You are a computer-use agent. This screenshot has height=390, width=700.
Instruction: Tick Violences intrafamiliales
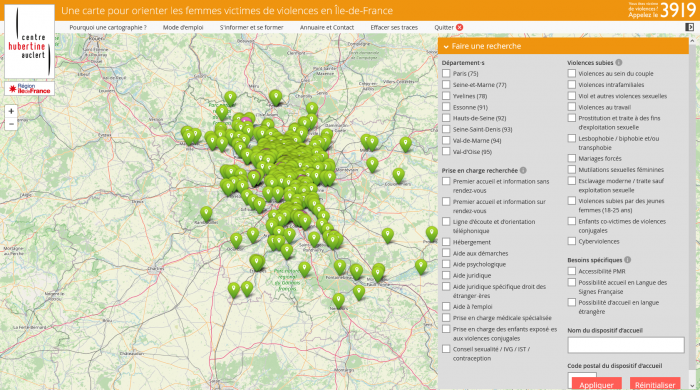point(572,84)
